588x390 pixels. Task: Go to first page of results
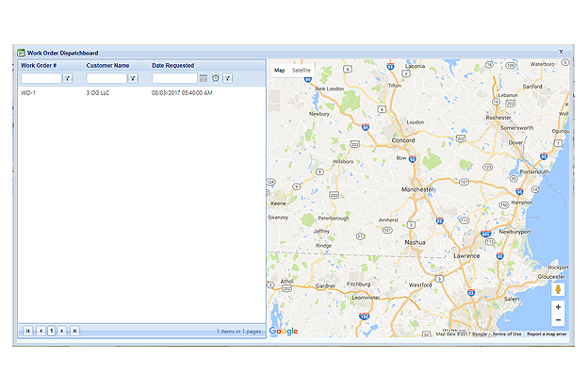[28, 331]
